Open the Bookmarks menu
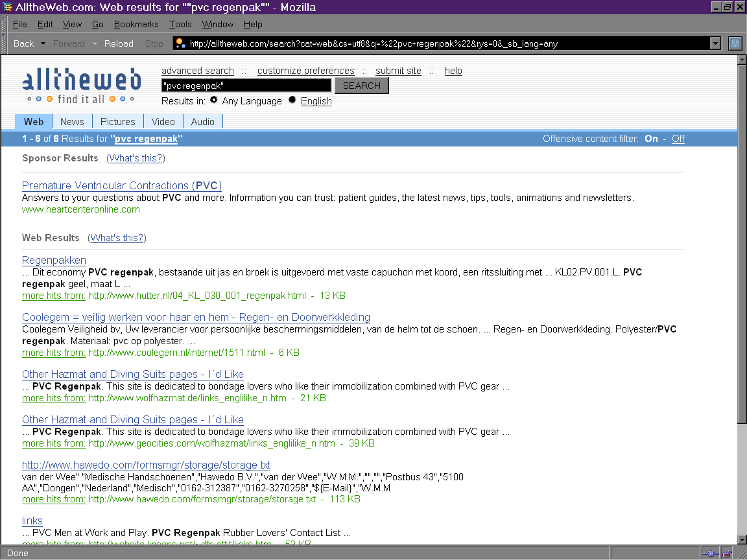The width and height of the screenshot is (747, 560). click(136, 24)
